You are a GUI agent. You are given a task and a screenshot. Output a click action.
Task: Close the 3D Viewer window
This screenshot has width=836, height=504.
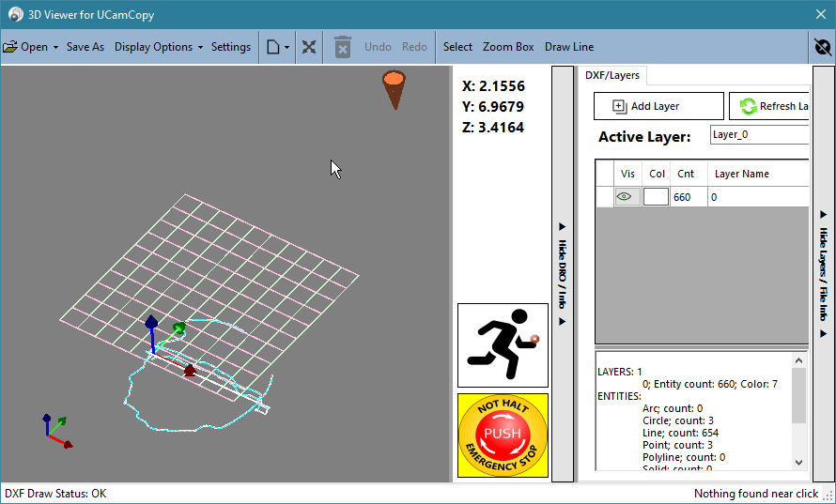click(821, 14)
